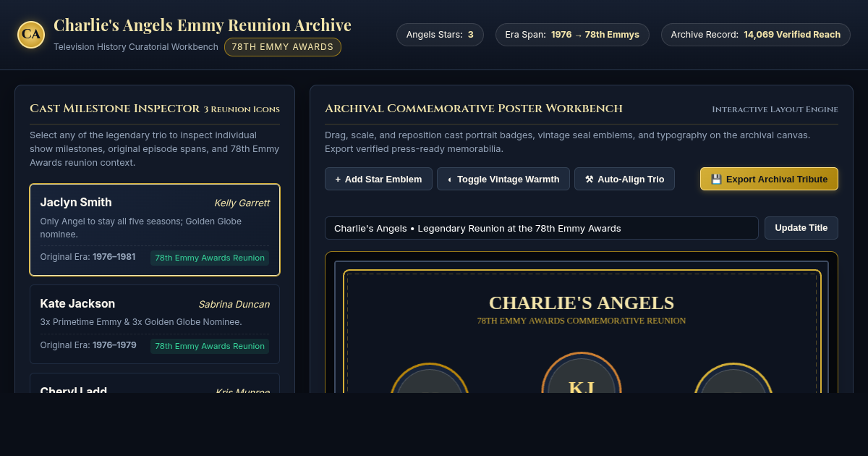Screen dimensions: 868x456
Task: Click the hammer icon on Auto-Align Trio
Action: tap(590, 179)
